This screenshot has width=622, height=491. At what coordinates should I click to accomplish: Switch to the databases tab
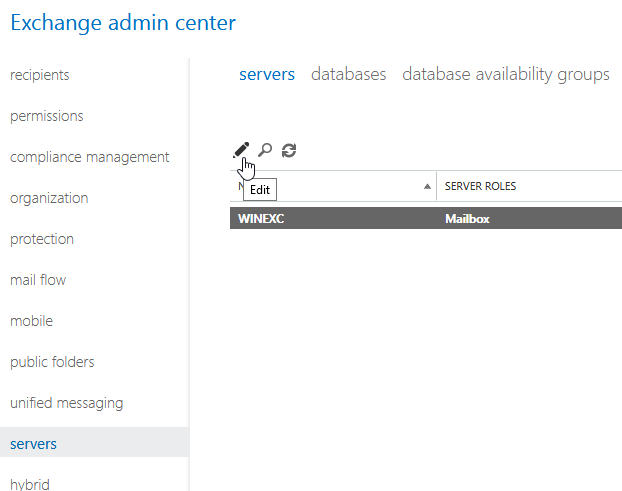[348, 74]
